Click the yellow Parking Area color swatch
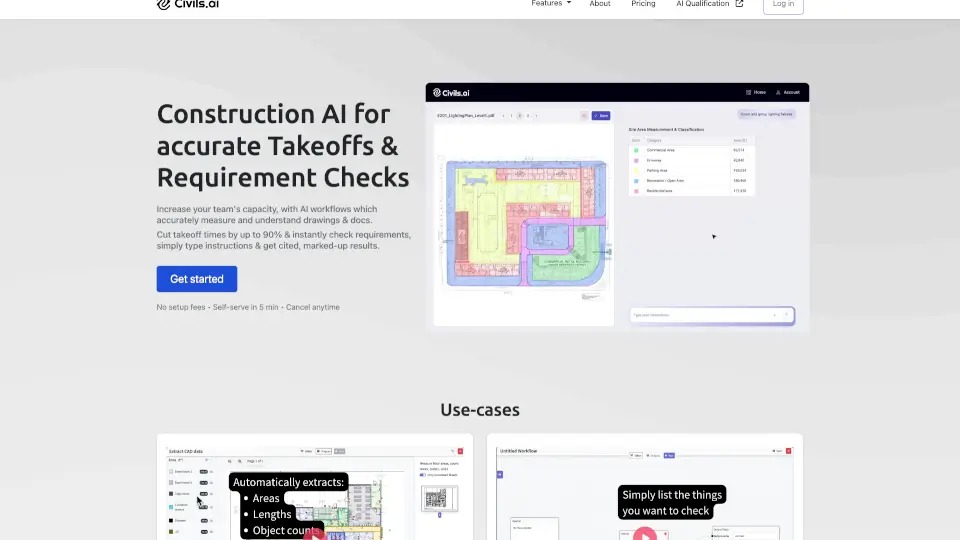The width and height of the screenshot is (960, 540). (x=636, y=171)
